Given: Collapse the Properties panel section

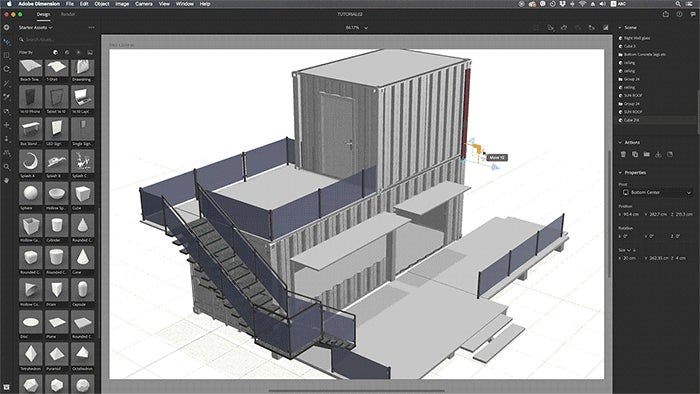Looking at the screenshot, I should (x=620, y=172).
